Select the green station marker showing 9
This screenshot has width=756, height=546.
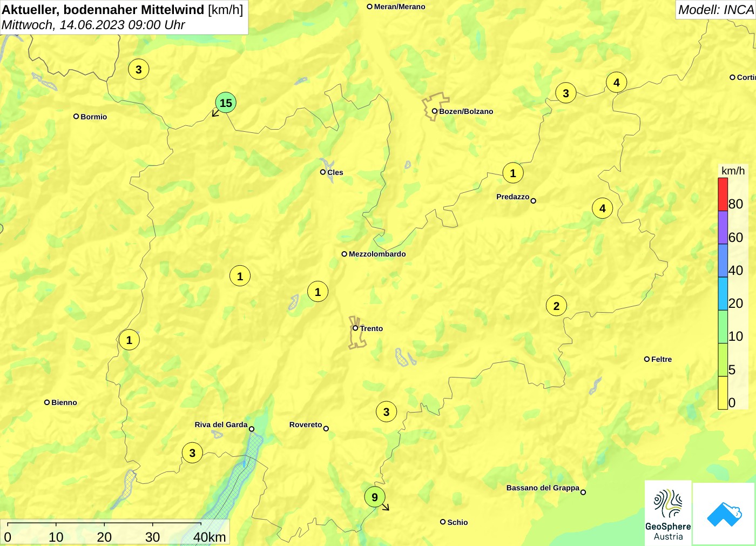[375, 497]
